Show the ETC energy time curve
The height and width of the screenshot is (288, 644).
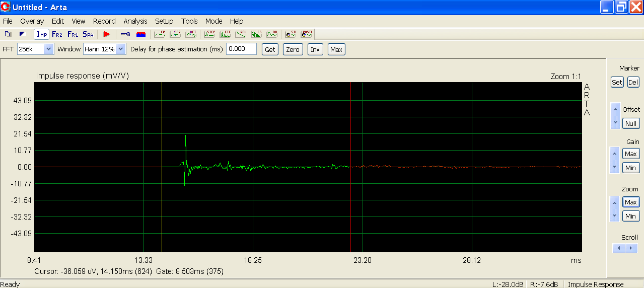pos(225,34)
